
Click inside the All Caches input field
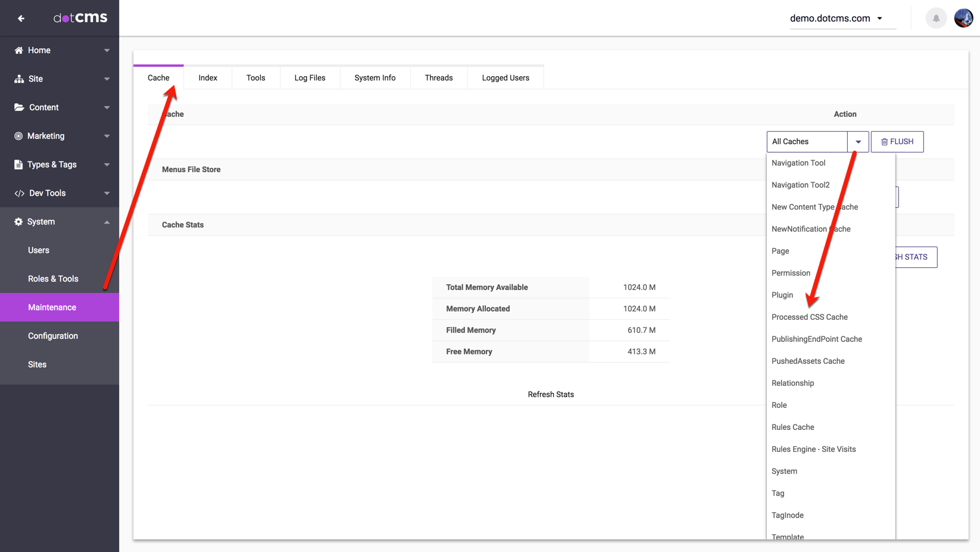806,142
